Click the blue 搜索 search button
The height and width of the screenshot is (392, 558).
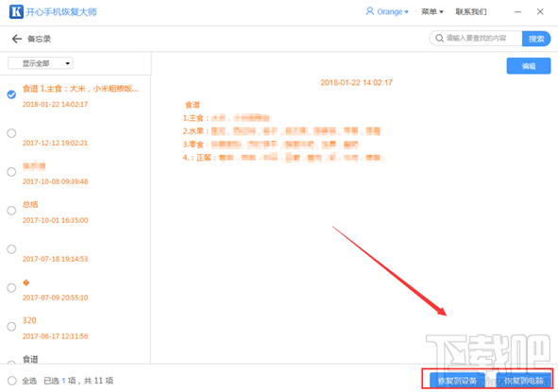(x=536, y=39)
